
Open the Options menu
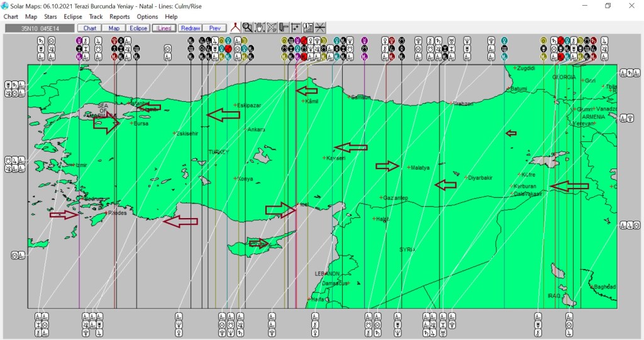click(147, 16)
